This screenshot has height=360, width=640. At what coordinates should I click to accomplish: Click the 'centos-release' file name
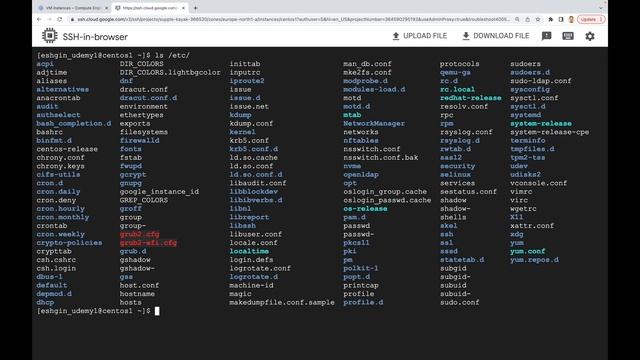pyautogui.click(x=67, y=149)
